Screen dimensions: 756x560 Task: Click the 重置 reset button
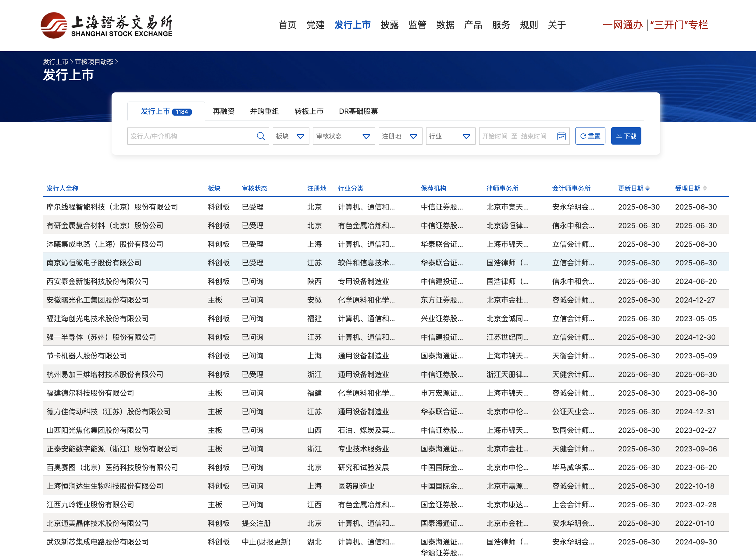pyautogui.click(x=590, y=136)
